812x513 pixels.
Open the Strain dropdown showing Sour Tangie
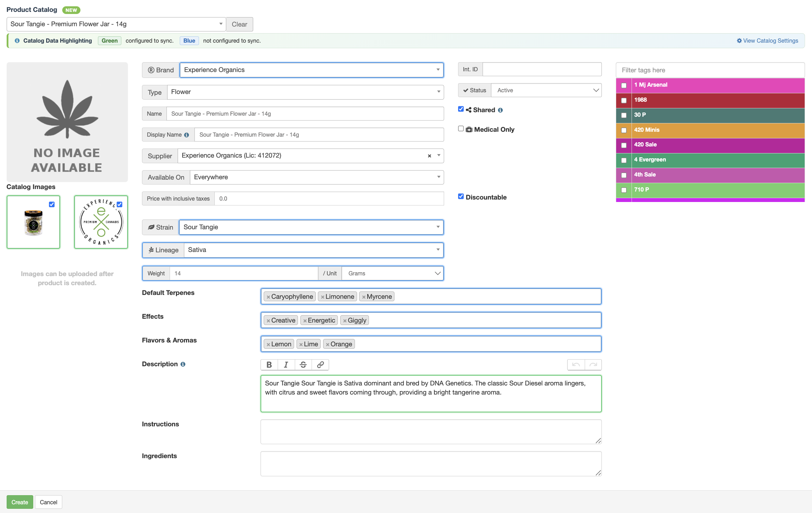click(x=311, y=227)
